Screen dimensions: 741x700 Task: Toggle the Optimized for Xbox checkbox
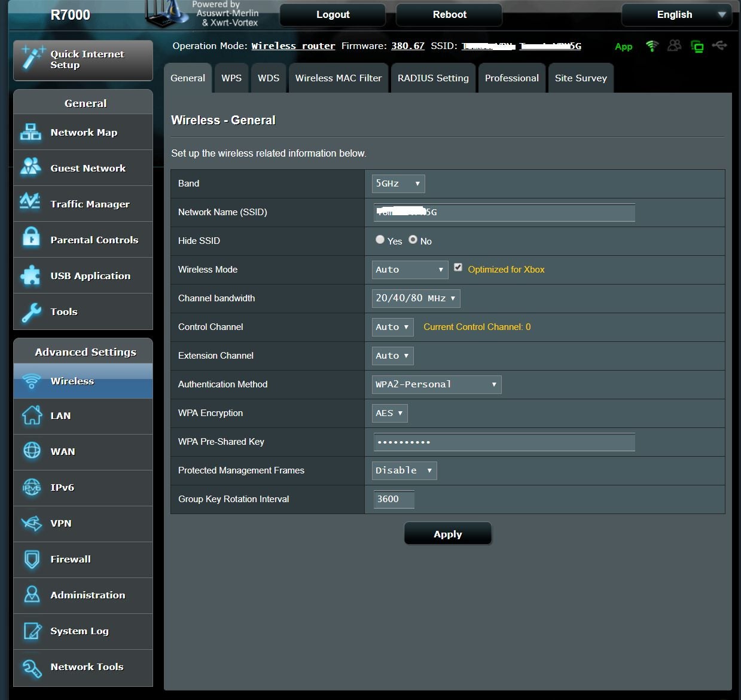pyautogui.click(x=458, y=268)
